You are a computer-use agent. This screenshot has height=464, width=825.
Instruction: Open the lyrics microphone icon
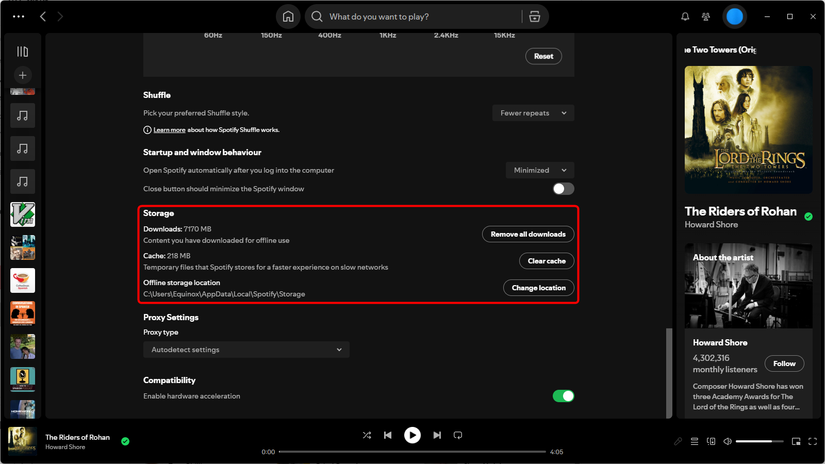click(x=678, y=441)
